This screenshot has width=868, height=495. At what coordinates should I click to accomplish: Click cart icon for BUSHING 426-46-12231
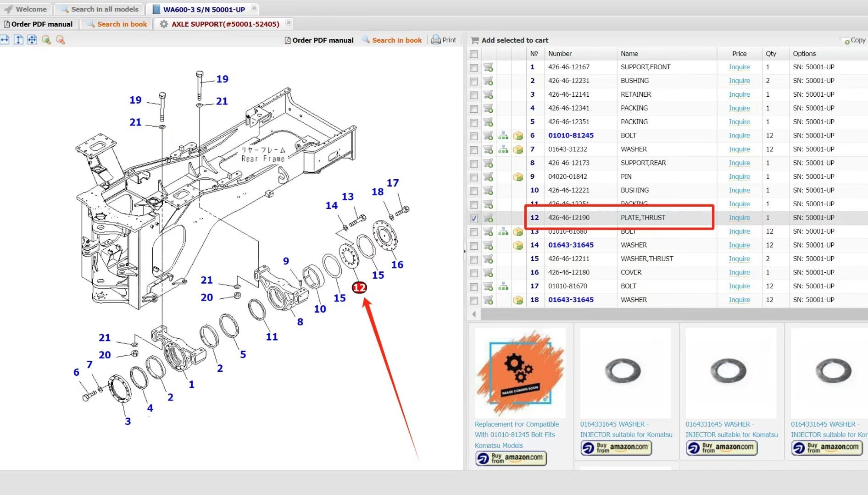[x=488, y=81]
